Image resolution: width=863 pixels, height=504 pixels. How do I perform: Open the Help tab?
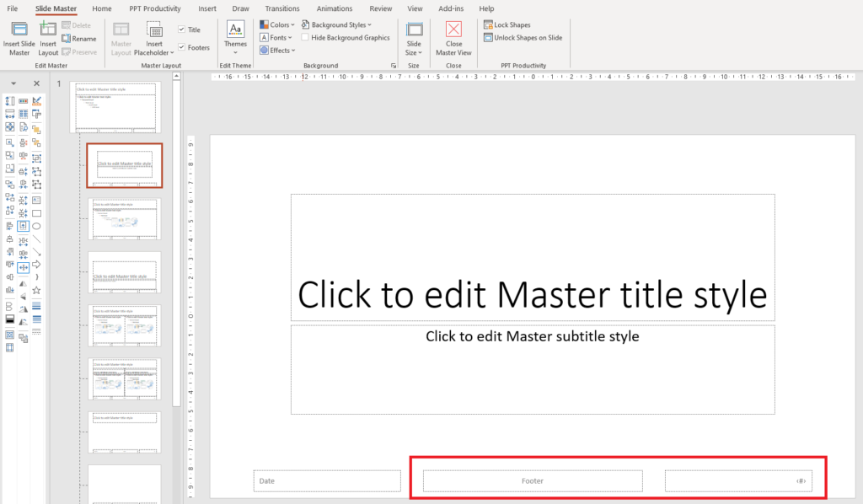486,8
